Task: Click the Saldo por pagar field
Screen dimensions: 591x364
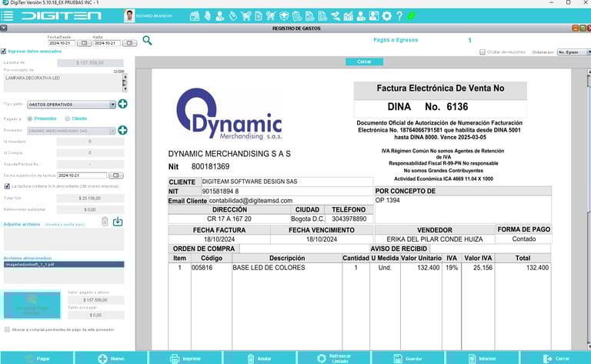Action: pyautogui.click(x=95, y=315)
